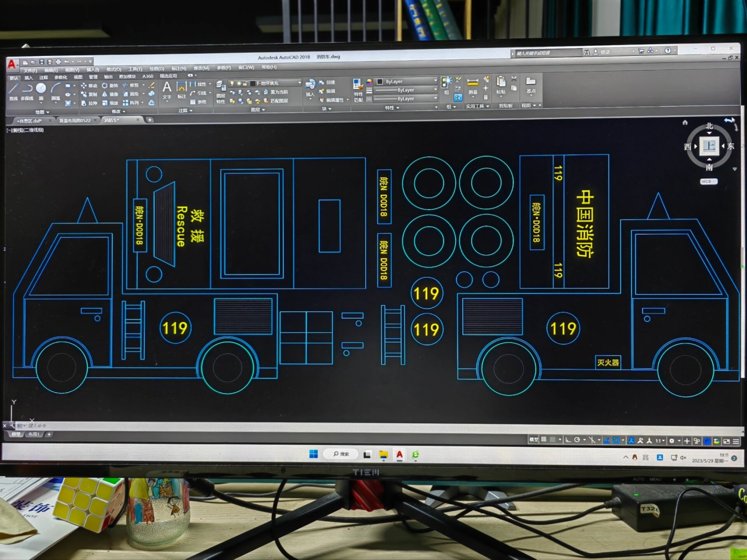747x560 pixels.
Task: Toggle polar tracking in status bar
Action: coord(577,440)
